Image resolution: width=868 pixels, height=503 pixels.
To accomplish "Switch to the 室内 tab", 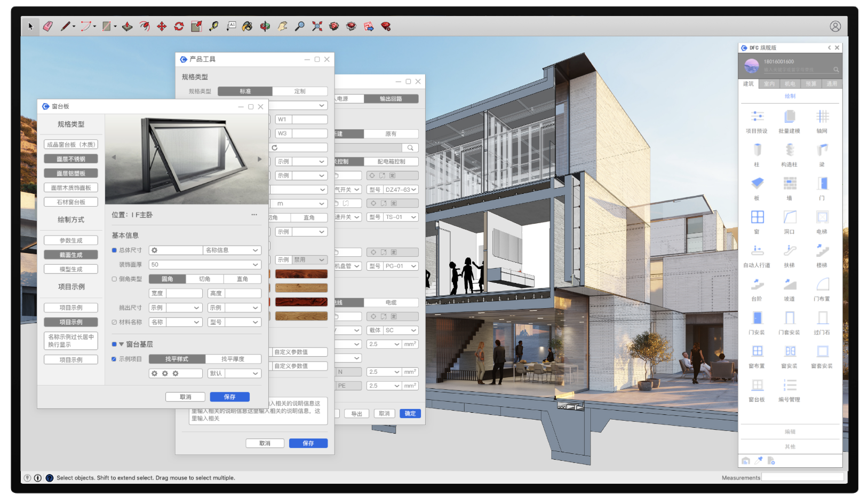I will pos(769,84).
